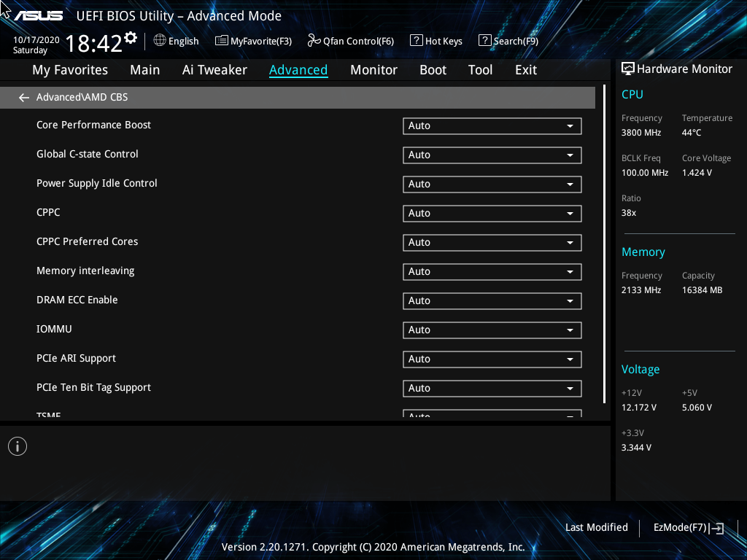Click the Hardware Monitor display icon

628,69
